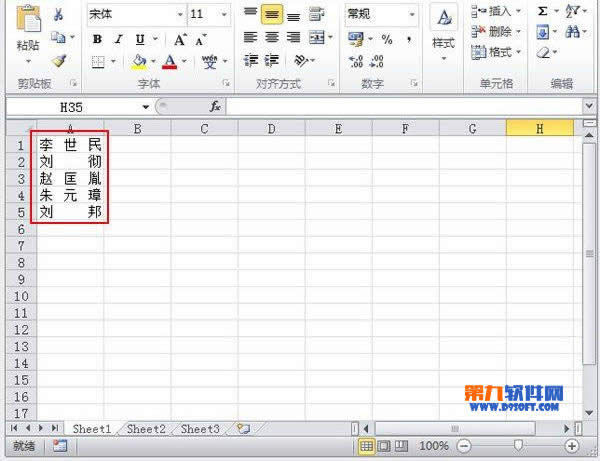
Task: Switch to Sheet2 tab
Action: (x=146, y=429)
